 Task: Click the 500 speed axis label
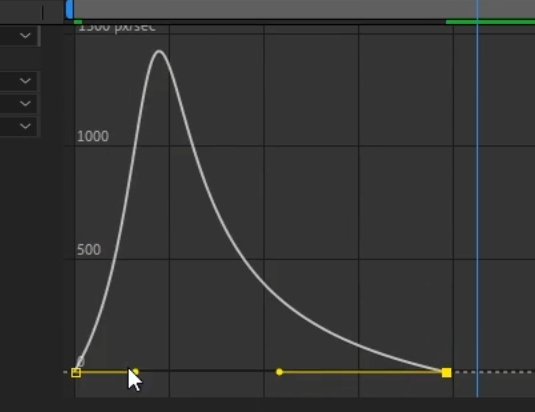[89, 250]
